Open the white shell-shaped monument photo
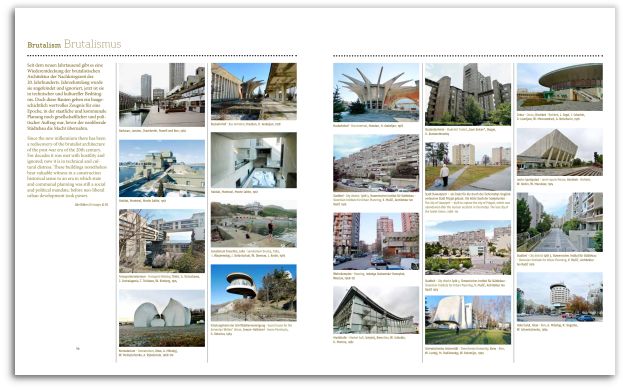The image size is (623, 390). (x=162, y=318)
